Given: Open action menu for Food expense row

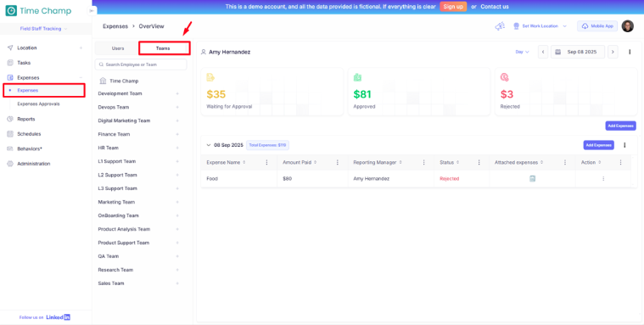Looking at the screenshot, I should click(x=603, y=179).
